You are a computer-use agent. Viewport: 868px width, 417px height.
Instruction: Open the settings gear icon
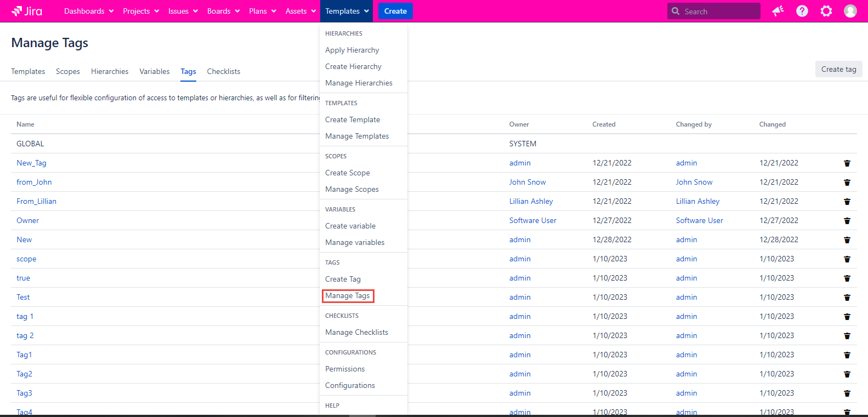click(x=826, y=11)
